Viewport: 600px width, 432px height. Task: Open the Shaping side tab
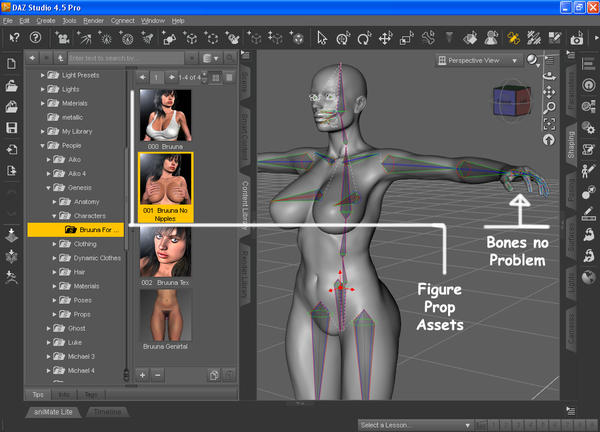[x=571, y=145]
